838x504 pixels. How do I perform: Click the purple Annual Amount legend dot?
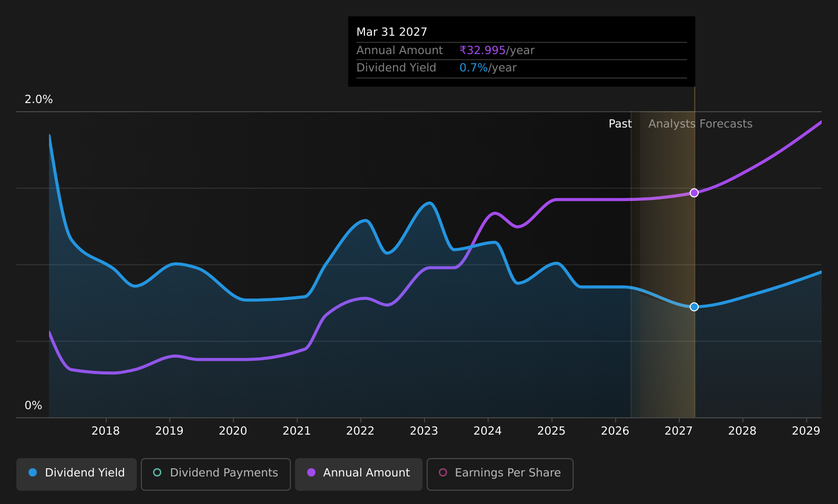(x=311, y=472)
